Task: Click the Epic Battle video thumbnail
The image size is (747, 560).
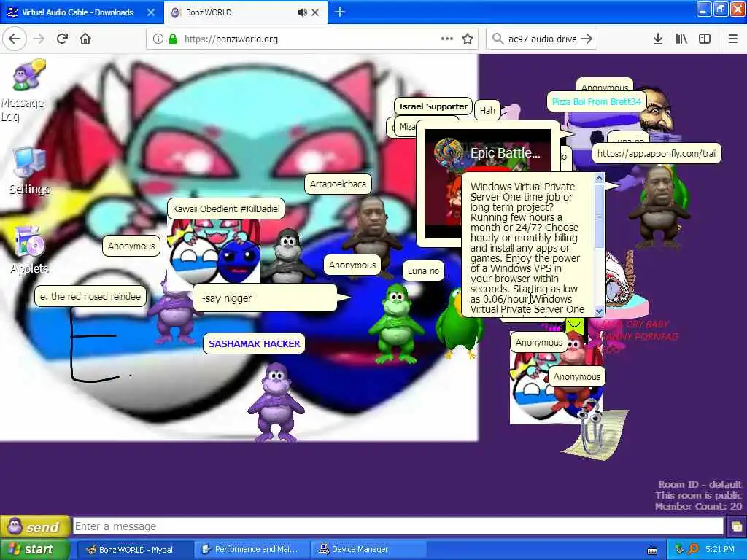Action: coord(487,183)
